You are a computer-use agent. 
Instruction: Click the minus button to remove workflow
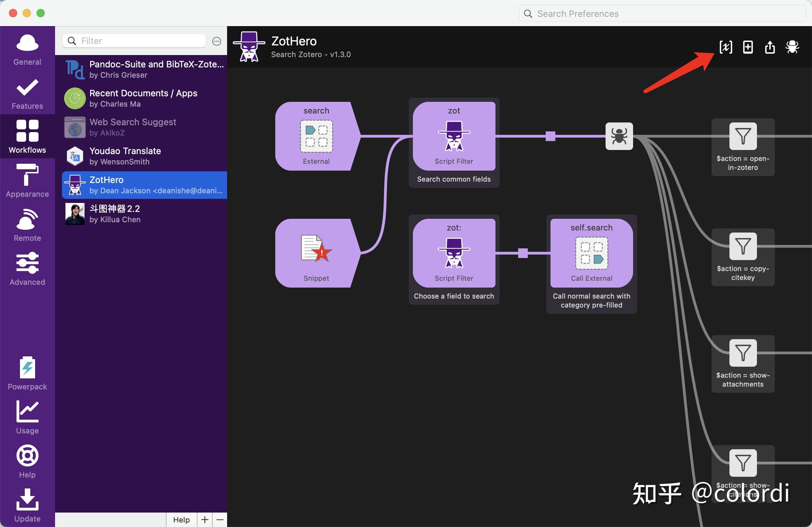coord(220,519)
